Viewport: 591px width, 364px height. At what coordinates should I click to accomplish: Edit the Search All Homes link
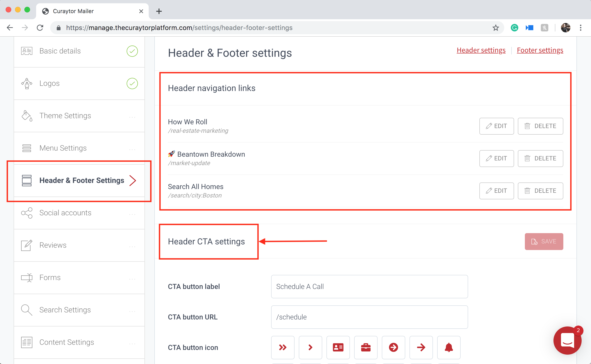496,191
